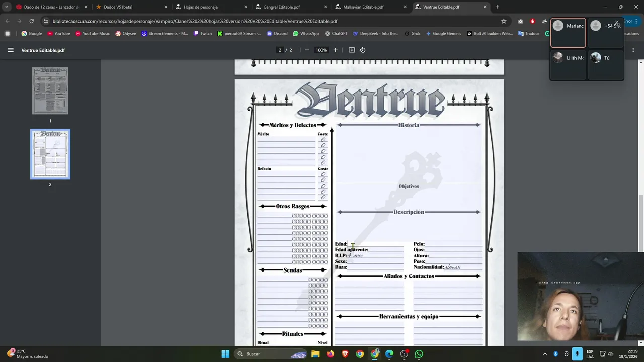Click the Nacionalidad field containing aleman
The height and width of the screenshot is (362, 644).
click(x=463, y=267)
